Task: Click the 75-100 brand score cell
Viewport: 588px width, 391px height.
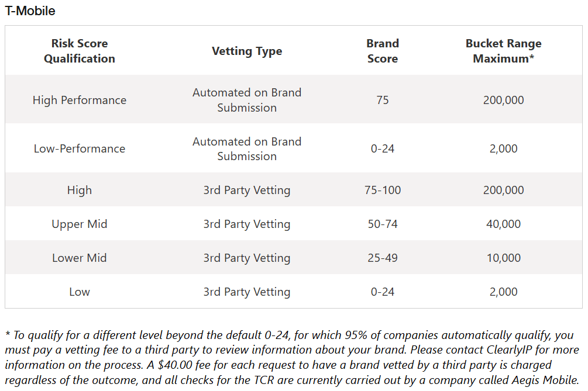Action: click(x=383, y=191)
